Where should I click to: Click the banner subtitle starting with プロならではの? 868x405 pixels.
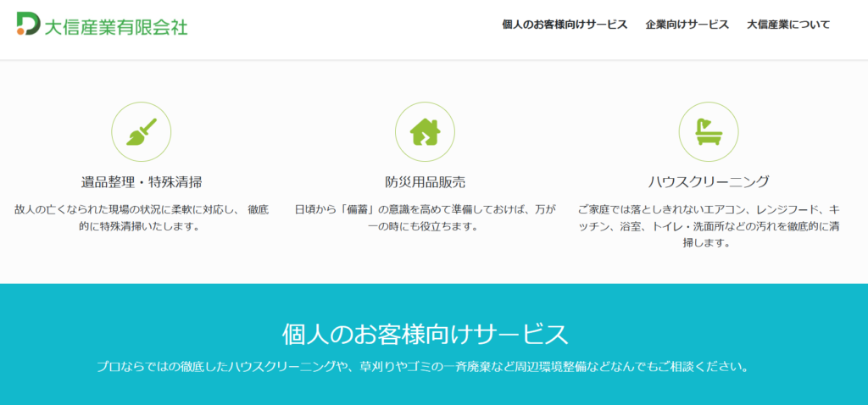point(422,368)
